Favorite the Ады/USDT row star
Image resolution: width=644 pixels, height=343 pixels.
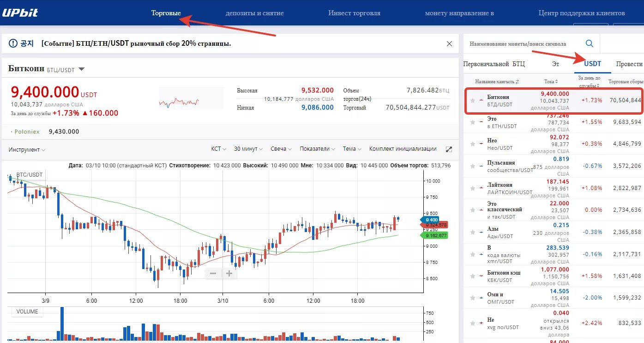tap(473, 232)
